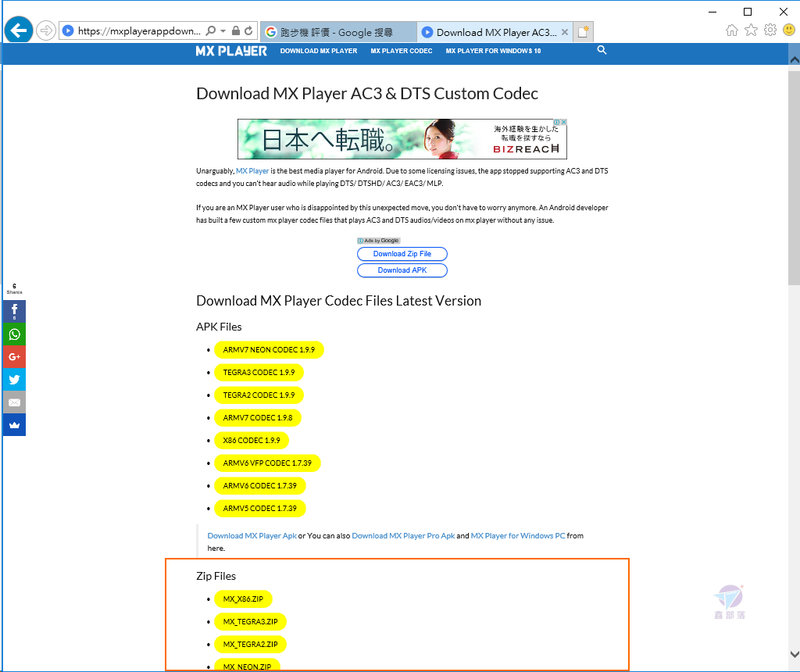Share the page via WhatsApp
The width and height of the screenshot is (800, 672).
coord(14,334)
